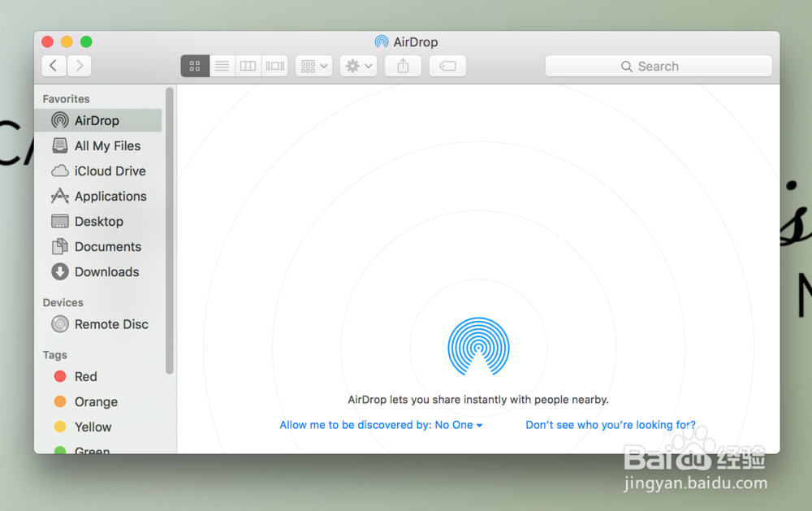Click the Devices section header
812x511 pixels.
pyautogui.click(x=63, y=303)
